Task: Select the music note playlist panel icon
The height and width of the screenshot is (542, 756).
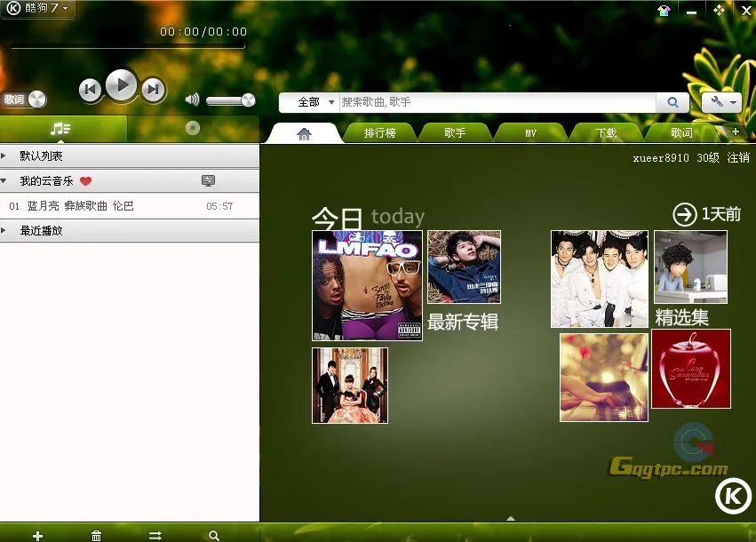Action: [63, 128]
